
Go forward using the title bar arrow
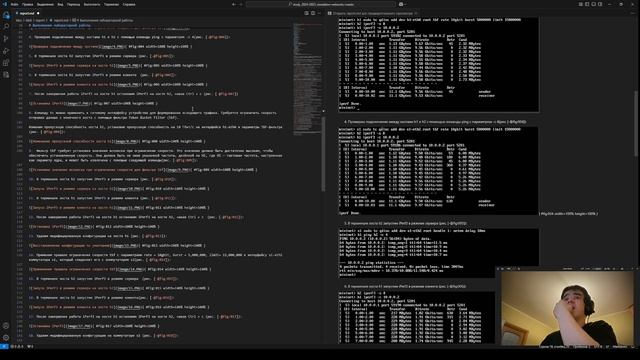[x=241, y=4]
